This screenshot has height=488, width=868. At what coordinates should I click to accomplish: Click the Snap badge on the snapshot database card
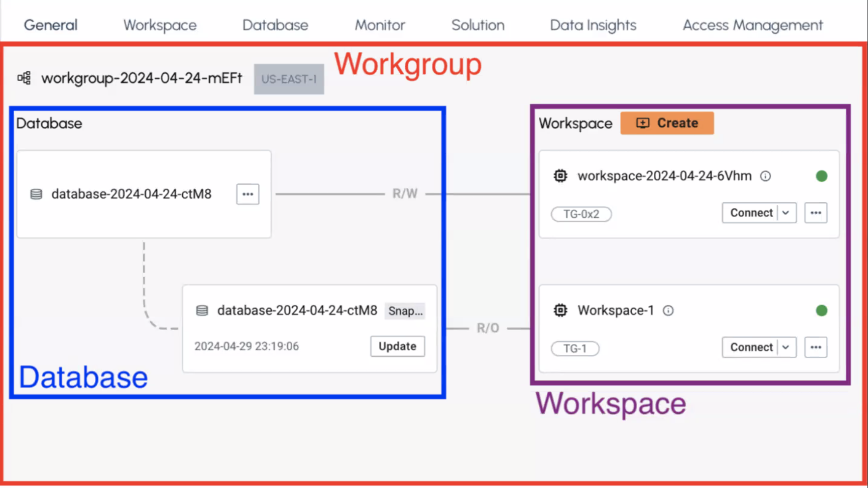point(405,311)
